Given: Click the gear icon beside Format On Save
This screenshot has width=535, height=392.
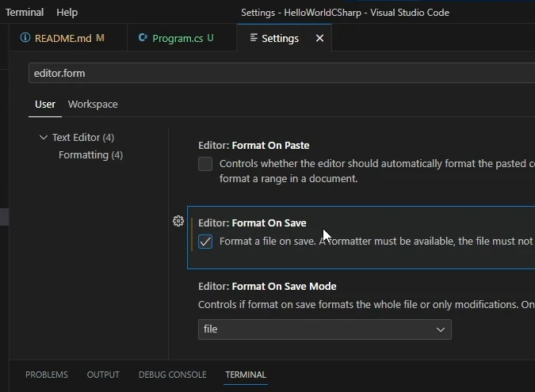Looking at the screenshot, I should (178, 222).
